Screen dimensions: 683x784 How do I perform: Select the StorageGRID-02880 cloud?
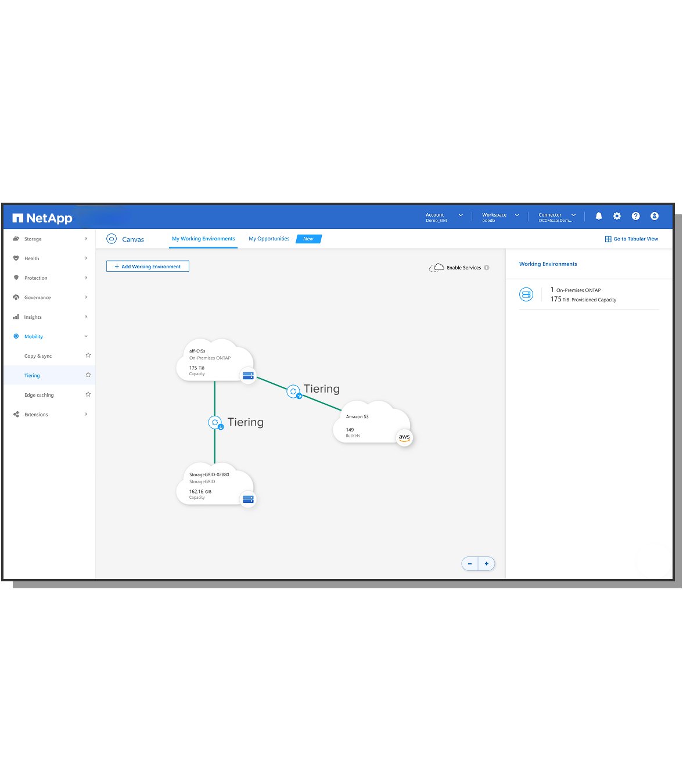(215, 484)
